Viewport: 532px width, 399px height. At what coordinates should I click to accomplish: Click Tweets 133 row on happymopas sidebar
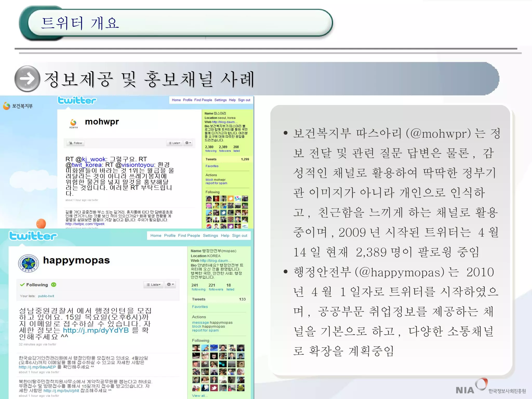(x=218, y=299)
